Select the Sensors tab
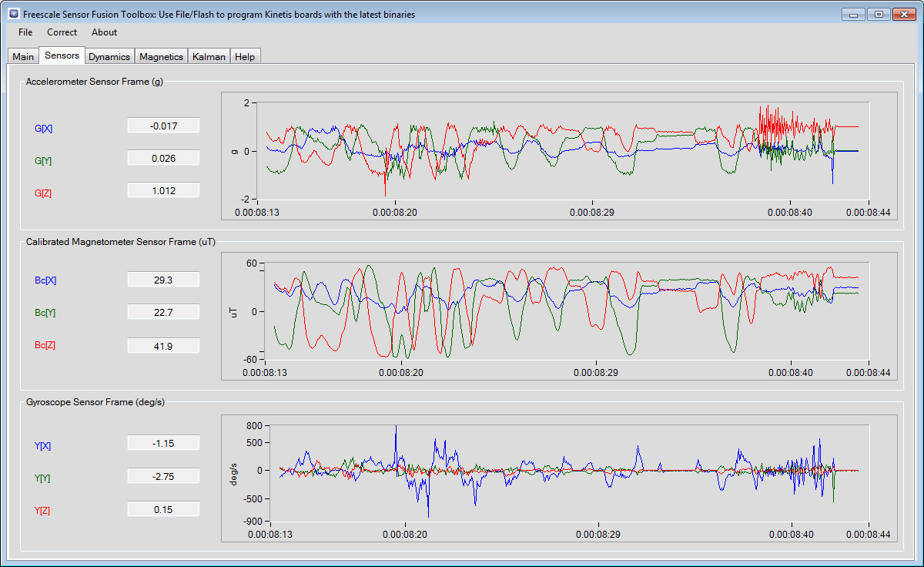This screenshot has height=567, width=924. (62, 55)
